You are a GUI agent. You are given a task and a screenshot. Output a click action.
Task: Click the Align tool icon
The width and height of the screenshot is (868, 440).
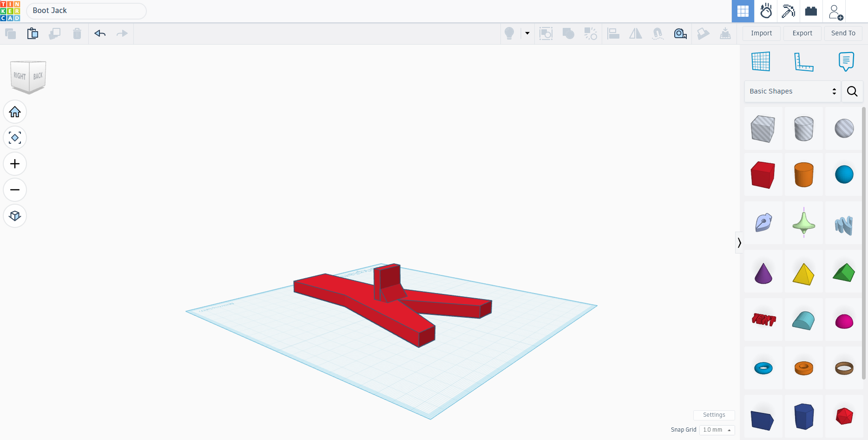[x=613, y=33]
